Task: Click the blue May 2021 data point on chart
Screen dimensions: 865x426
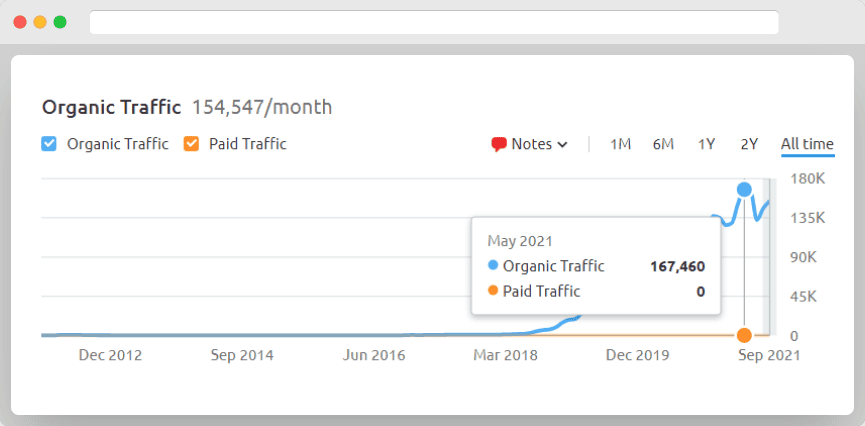Action: click(x=744, y=189)
